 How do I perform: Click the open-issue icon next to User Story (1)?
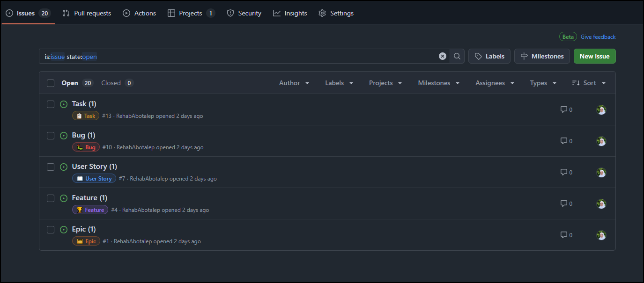coord(64,167)
